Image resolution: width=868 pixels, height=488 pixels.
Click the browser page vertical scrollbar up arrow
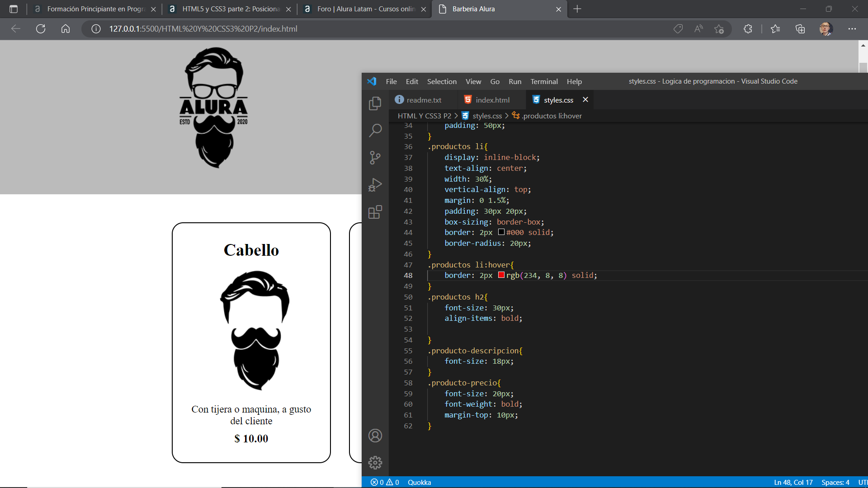coord(863,45)
